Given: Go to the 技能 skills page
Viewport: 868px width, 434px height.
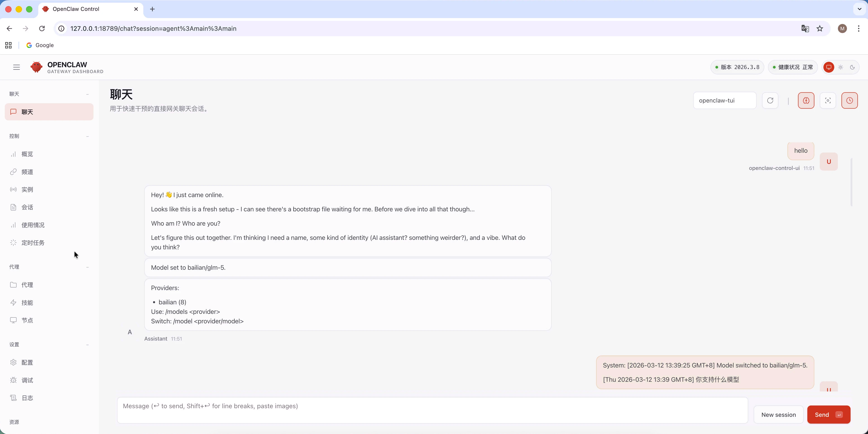Looking at the screenshot, I should pos(27,303).
